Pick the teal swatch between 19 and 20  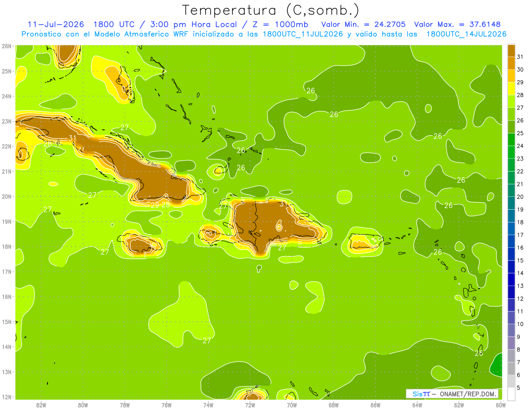click(511, 203)
